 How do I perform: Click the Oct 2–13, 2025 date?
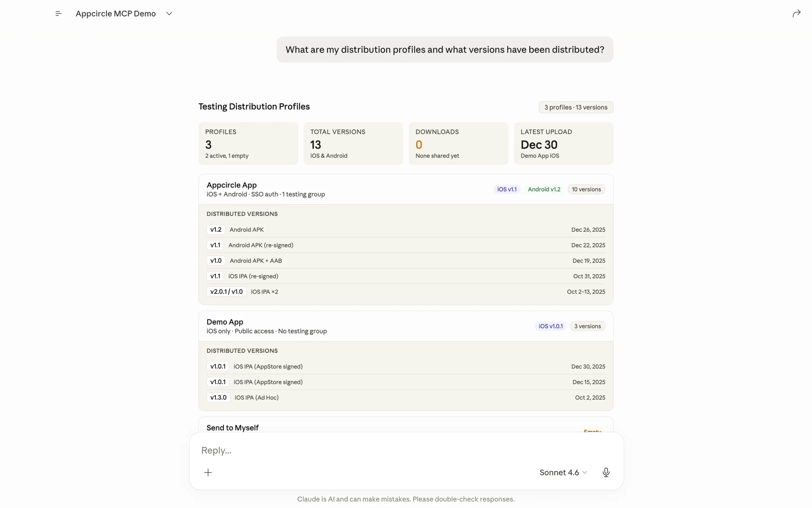point(586,292)
